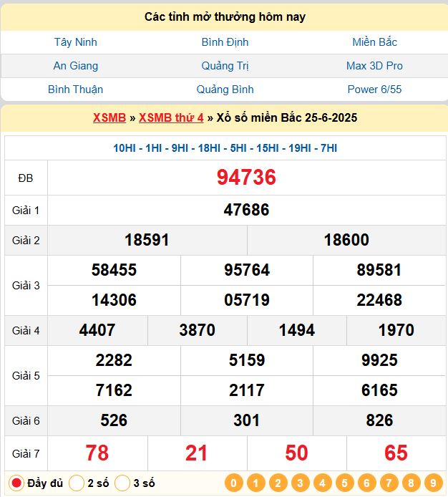Open the Bình Định lottery link
448x497 pixels.
point(225,42)
